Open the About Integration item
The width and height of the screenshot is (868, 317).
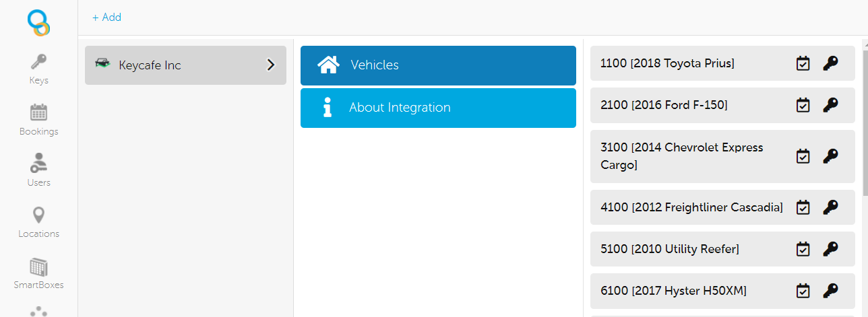click(x=438, y=108)
